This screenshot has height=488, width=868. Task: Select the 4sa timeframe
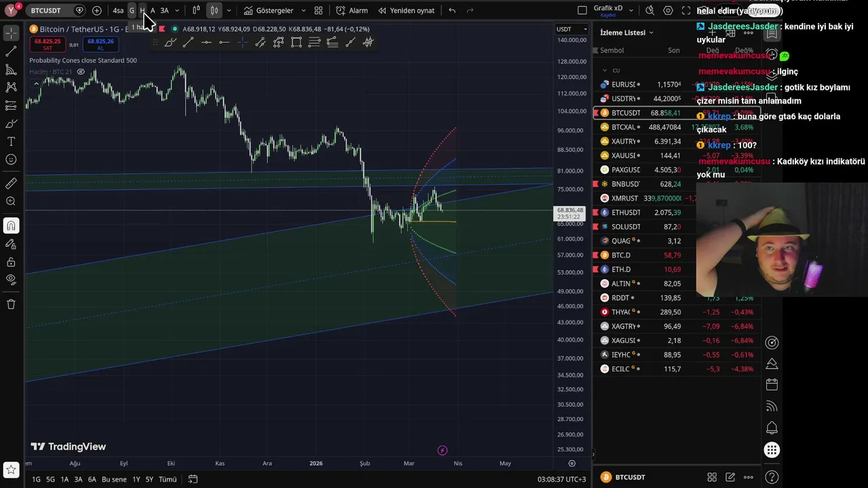point(118,10)
